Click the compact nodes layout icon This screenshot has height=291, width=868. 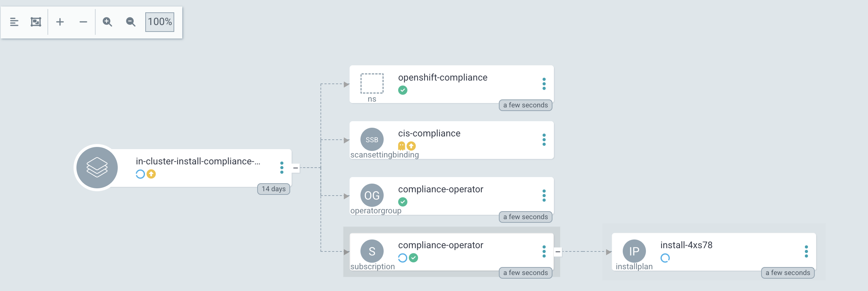pos(14,22)
